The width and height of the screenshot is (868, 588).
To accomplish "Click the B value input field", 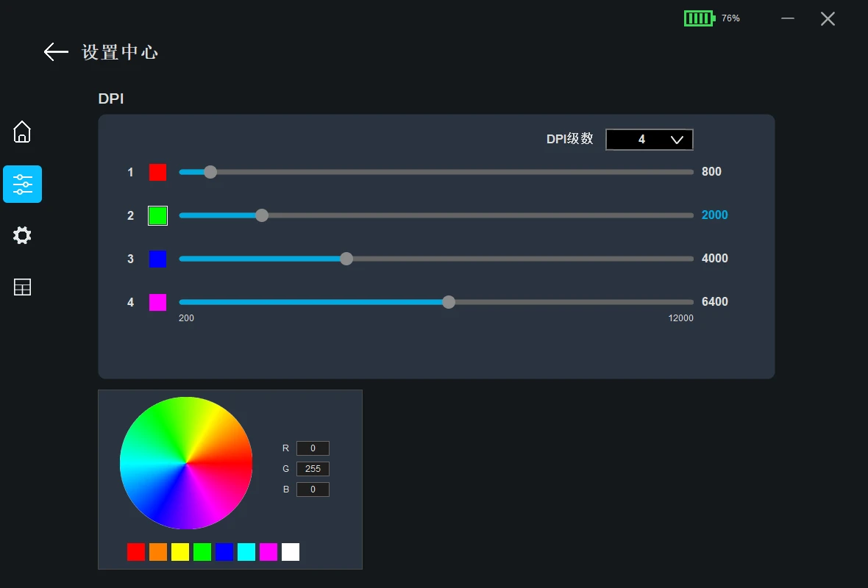I will [313, 490].
